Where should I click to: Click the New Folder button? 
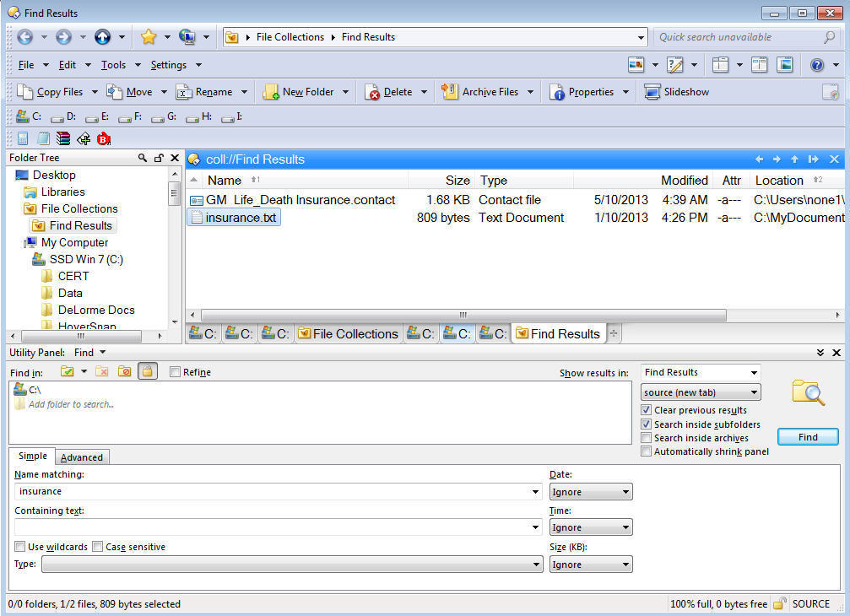[x=299, y=92]
